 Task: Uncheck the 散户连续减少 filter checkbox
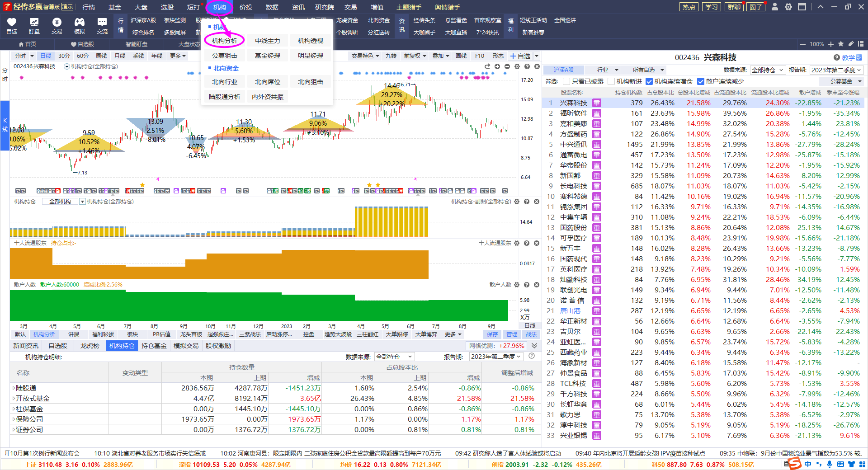pos(701,81)
